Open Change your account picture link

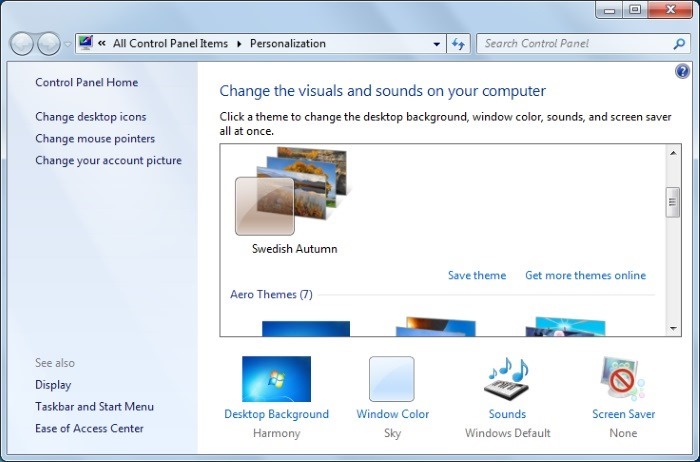(x=108, y=160)
